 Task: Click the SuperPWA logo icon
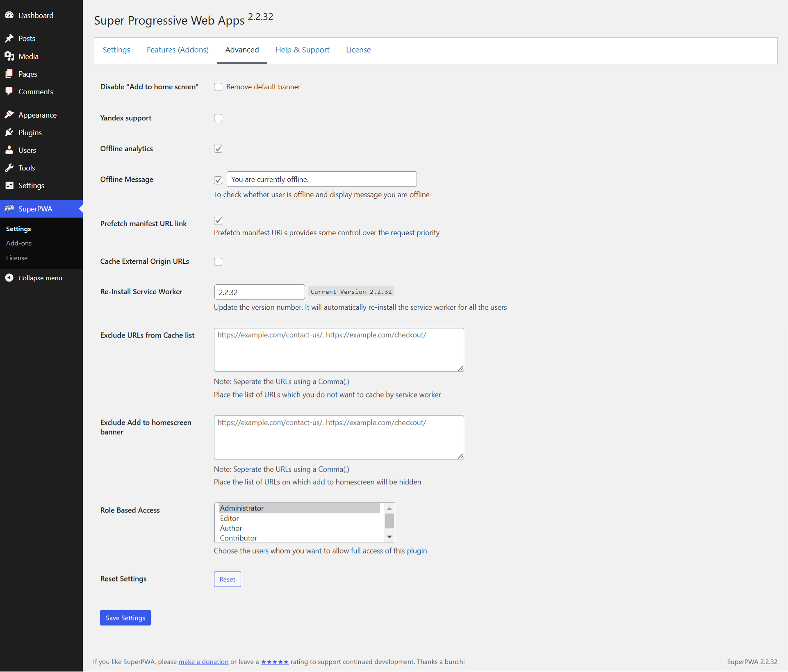pos(9,209)
